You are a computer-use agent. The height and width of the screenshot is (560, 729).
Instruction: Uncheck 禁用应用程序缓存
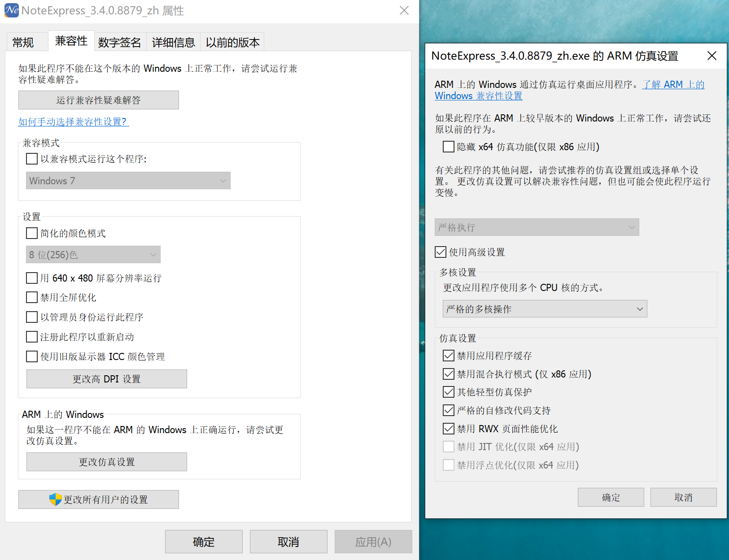[x=449, y=356]
